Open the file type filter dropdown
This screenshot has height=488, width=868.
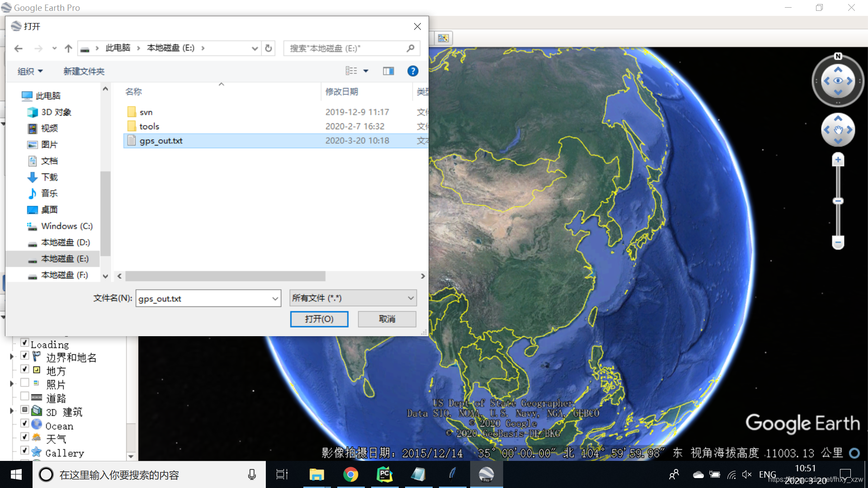pos(353,298)
